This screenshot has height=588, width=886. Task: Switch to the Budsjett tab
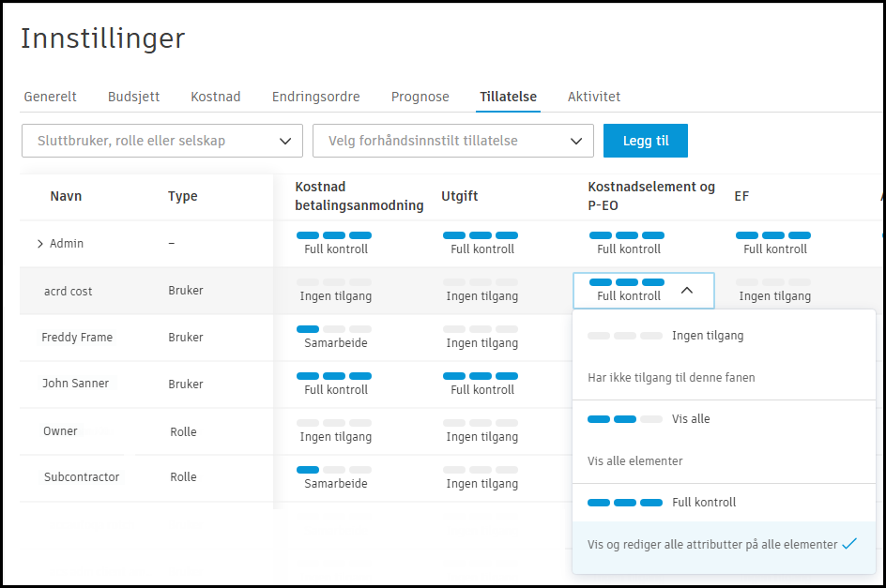coord(133,97)
